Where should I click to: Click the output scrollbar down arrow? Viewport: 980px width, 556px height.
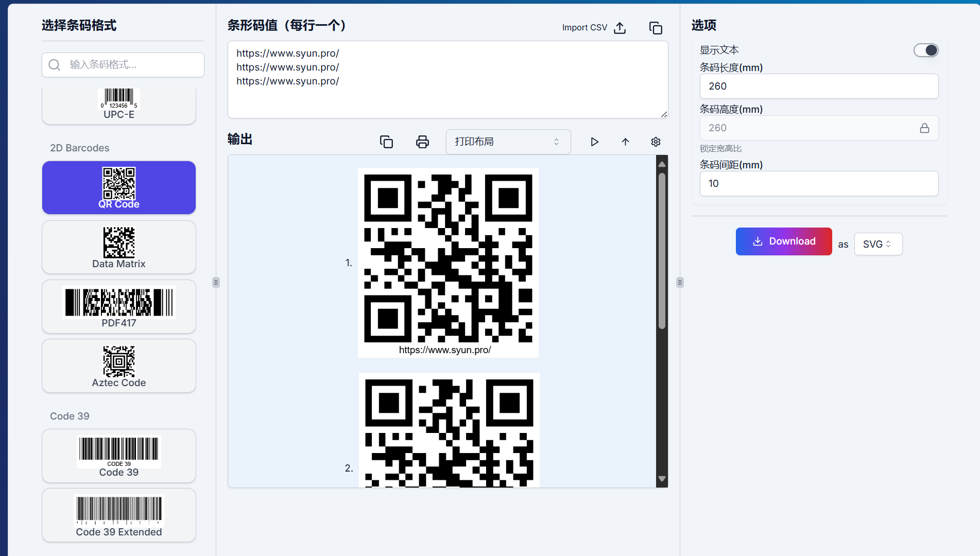[662, 479]
